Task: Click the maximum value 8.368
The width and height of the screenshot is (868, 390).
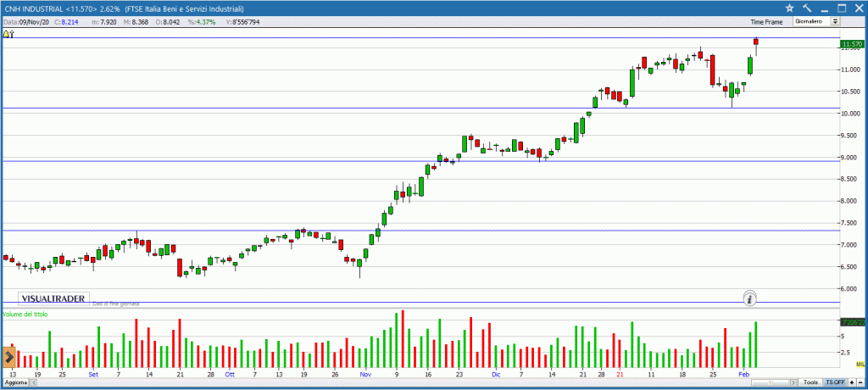Action: tap(139, 22)
